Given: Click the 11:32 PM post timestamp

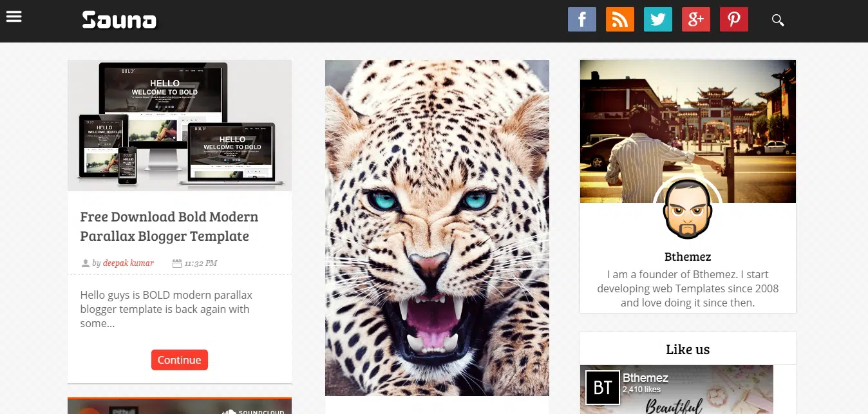Looking at the screenshot, I should coord(200,263).
